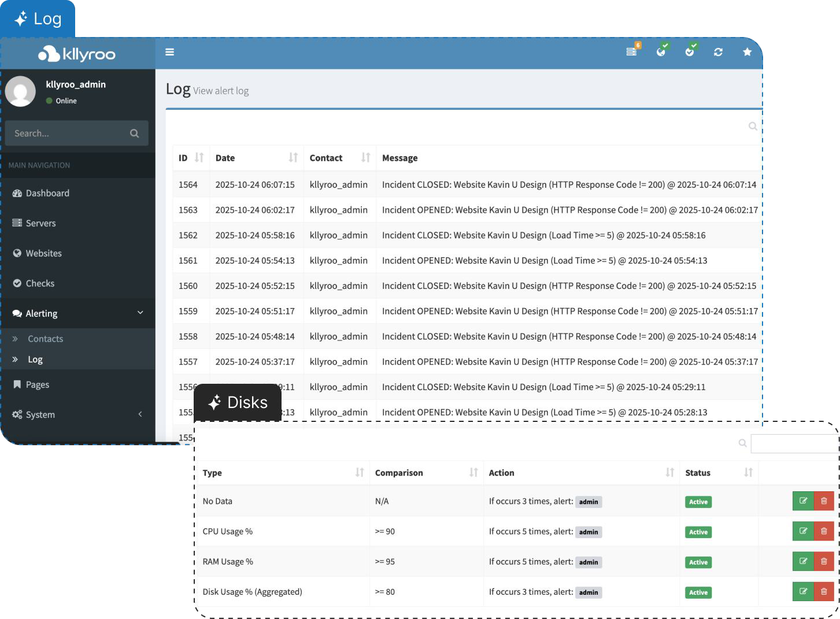Screen dimensions: 840x619
Task: Open the servers notification icon with badge 6
Action: pos(632,51)
